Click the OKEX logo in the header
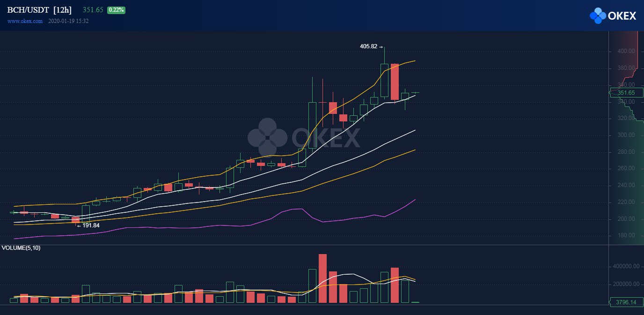 [x=613, y=15]
